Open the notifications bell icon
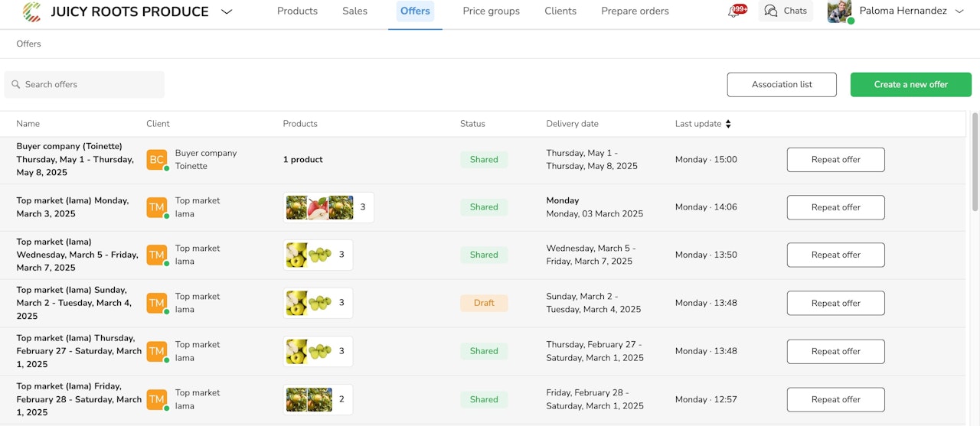980x426 pixels. coord(733,11)
